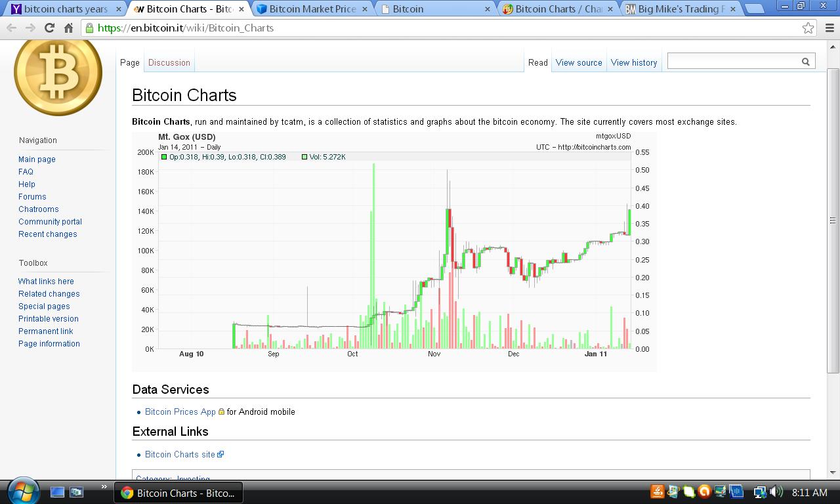
Task: Click the Windows Messenger tray icon
Action: 673,492
